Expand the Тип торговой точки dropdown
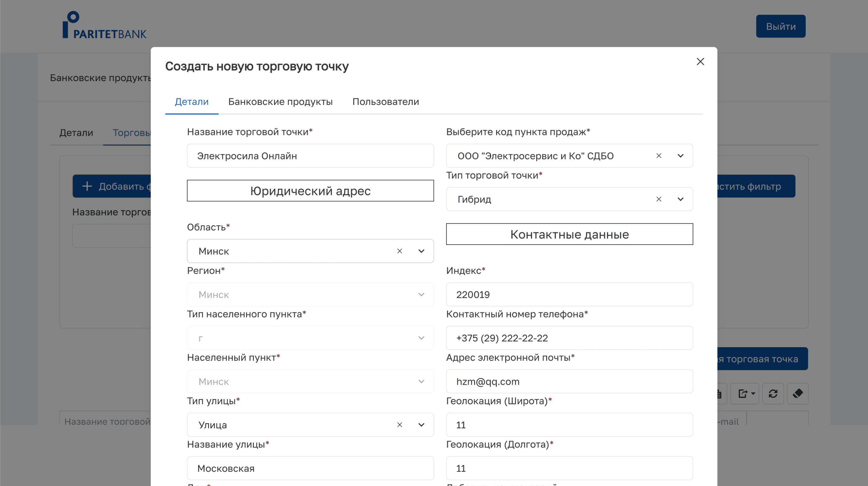Screen dimensions: 868x486 [x=680, y=199]
